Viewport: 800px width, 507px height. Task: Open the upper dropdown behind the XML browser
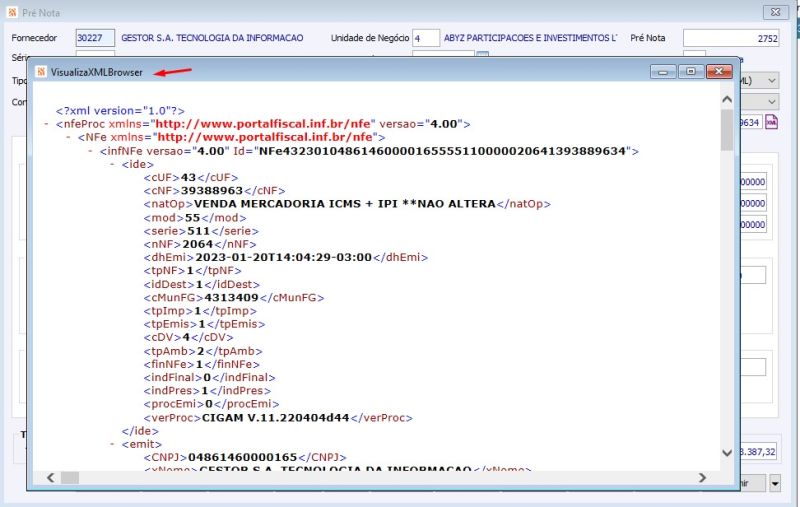[x=772, y=81]
